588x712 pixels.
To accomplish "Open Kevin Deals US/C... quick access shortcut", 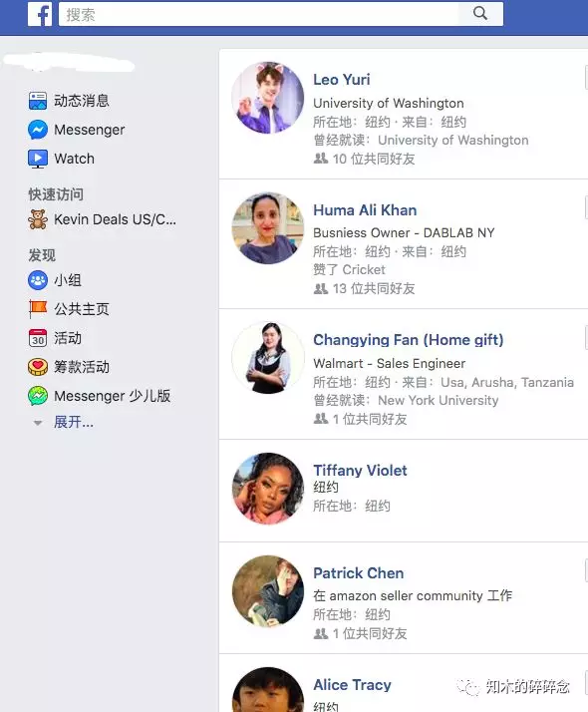I will [102, 219].
